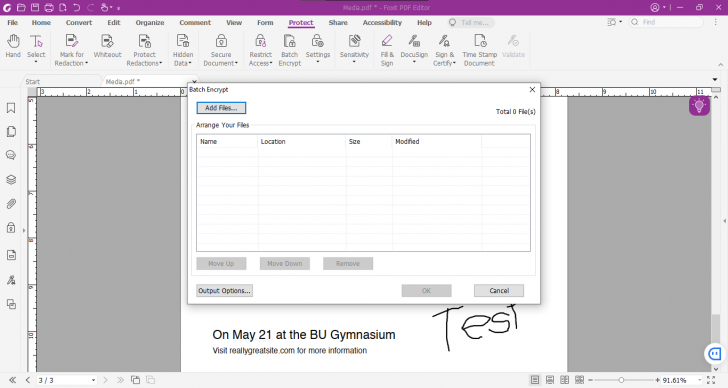728x388 pixels.
Task: Click the DocuSign icon
Action: [x=414, y=41]
